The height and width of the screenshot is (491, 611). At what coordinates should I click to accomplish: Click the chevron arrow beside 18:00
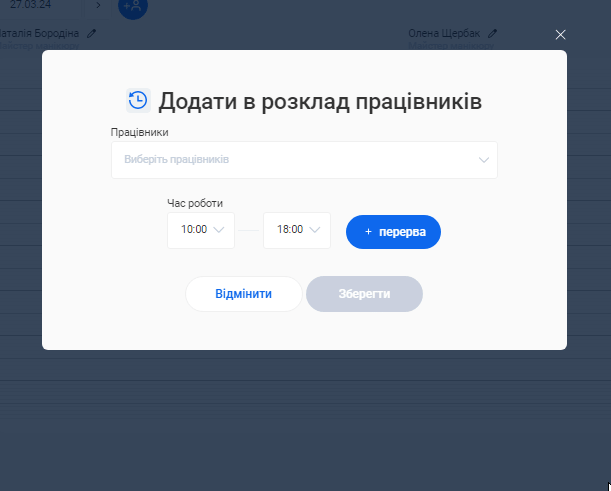(x=316, y=230)
